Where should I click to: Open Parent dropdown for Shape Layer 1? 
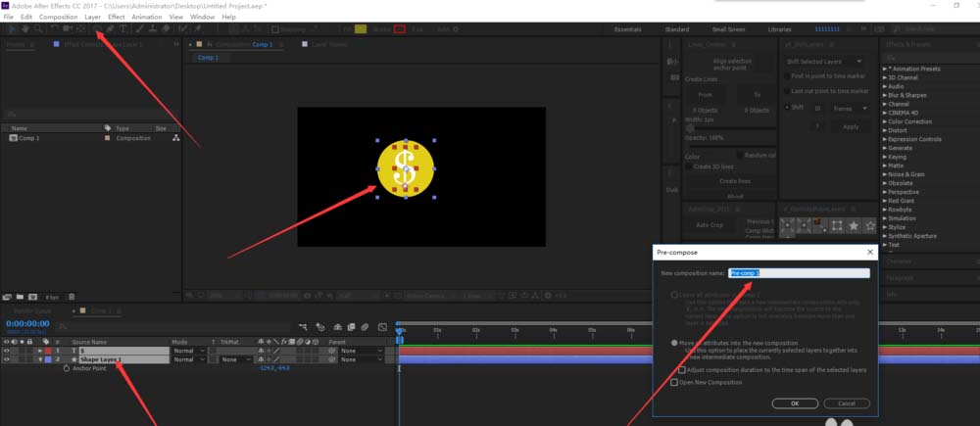click(x=361, y=359)
